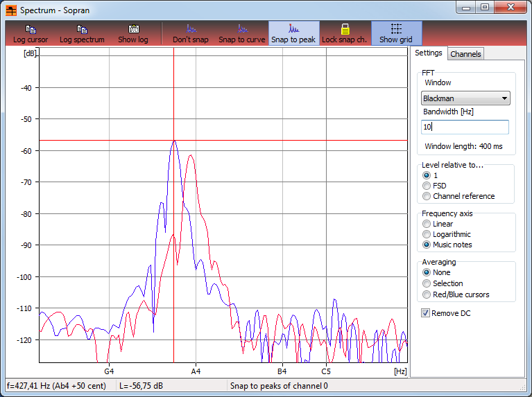Screen dimensions: 532x397
Task: Click the Window length: 400 ms label
Action: point(463,146)
